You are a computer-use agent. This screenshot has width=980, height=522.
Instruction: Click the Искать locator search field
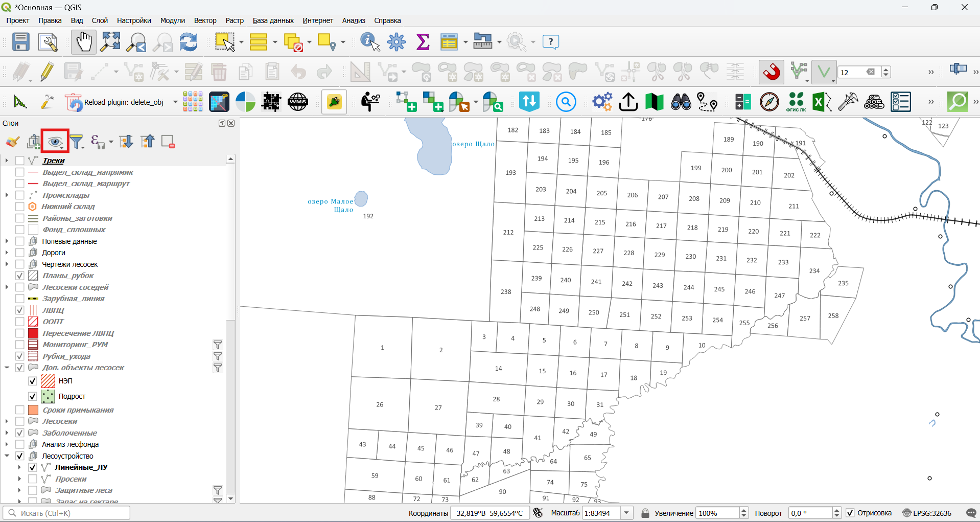coord(66,513)
